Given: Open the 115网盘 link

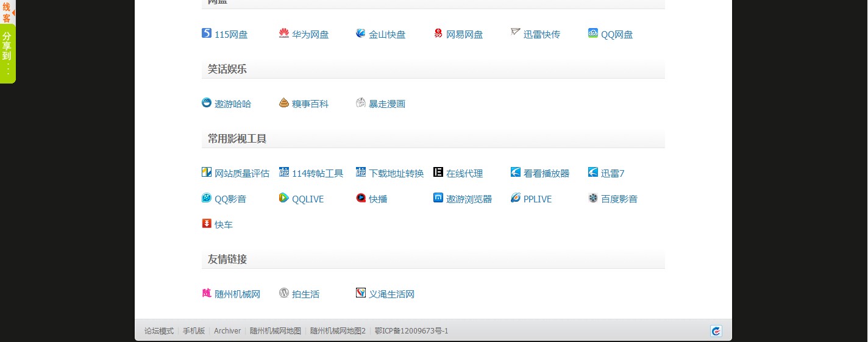Looking at the screenshot, I should 231,35.
